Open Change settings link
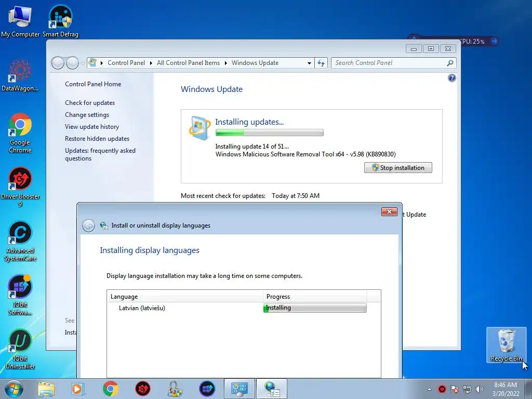 coord(87,115)
